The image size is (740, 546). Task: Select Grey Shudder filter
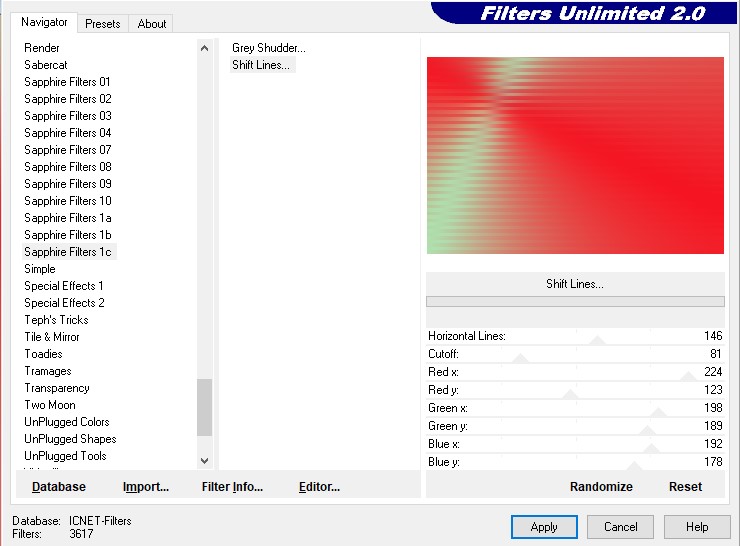point(268,48)
